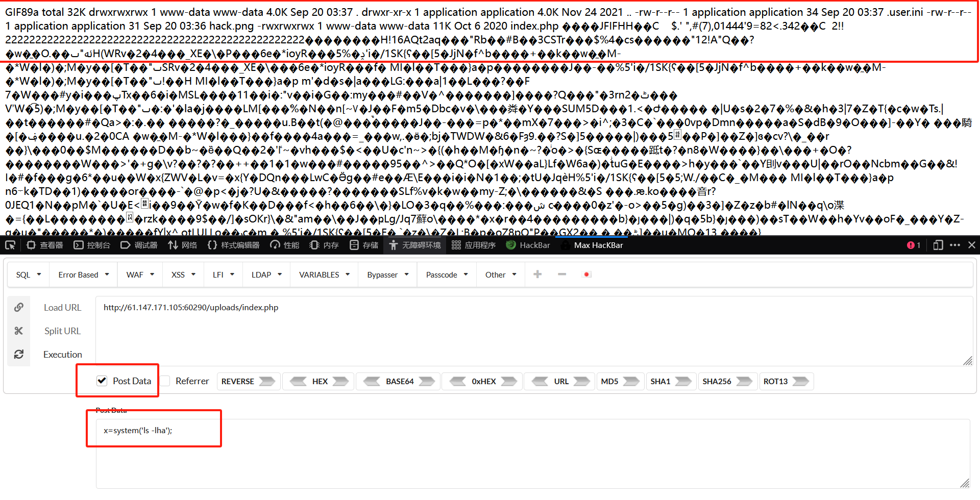Click the Post Data textarea resize handle
The height and width of the screenshot is (500, 980).
[x=965, y=483]
